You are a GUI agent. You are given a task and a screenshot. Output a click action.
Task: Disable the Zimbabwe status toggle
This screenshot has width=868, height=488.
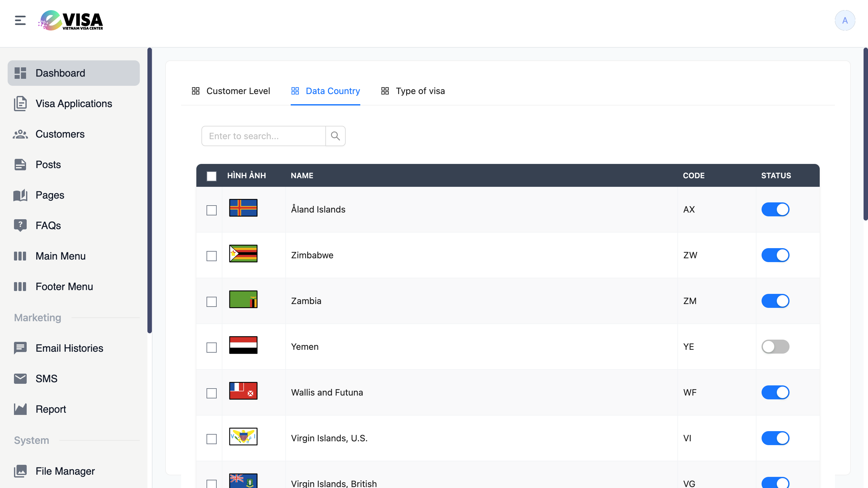pos(775,255)
